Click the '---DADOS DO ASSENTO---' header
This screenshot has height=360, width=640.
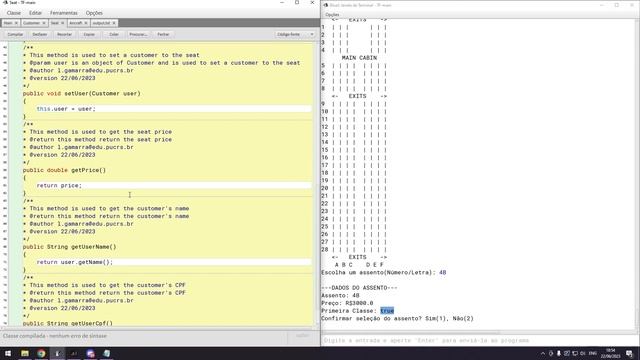pyautogui.click(x=359, y=288)
